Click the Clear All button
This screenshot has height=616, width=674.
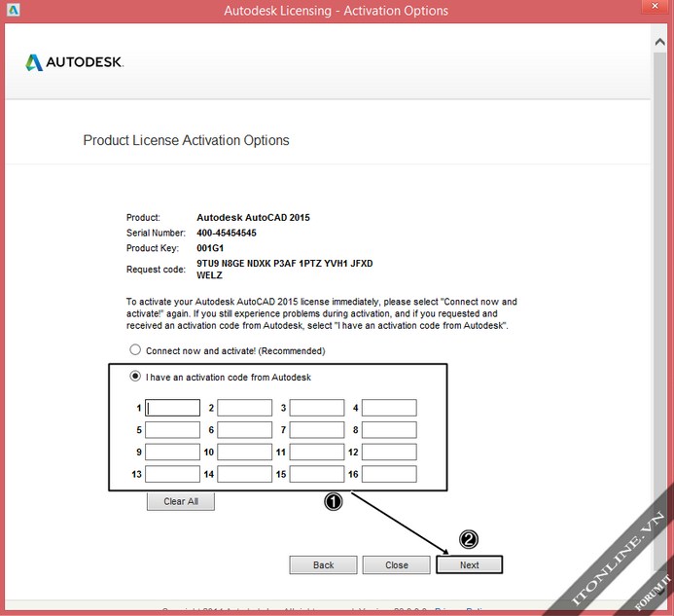coord(181,501)
